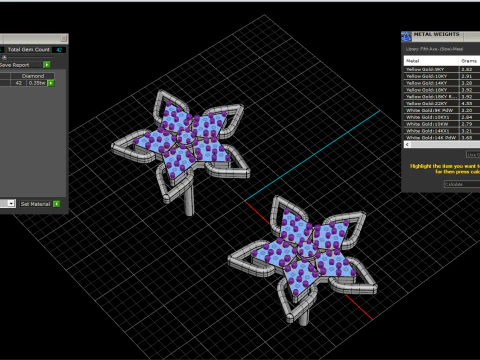
Task: Close the gem report panel
Action: tap(63, 38)
